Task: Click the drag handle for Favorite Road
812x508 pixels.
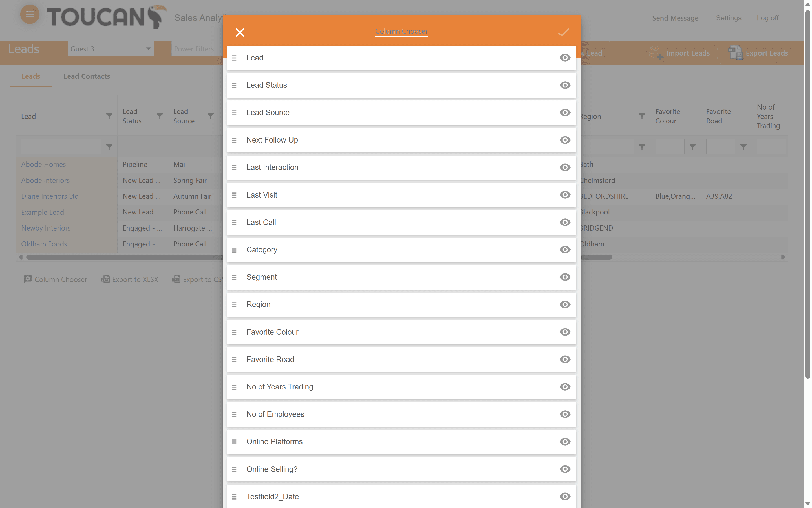Action: [x=234, y=360]
